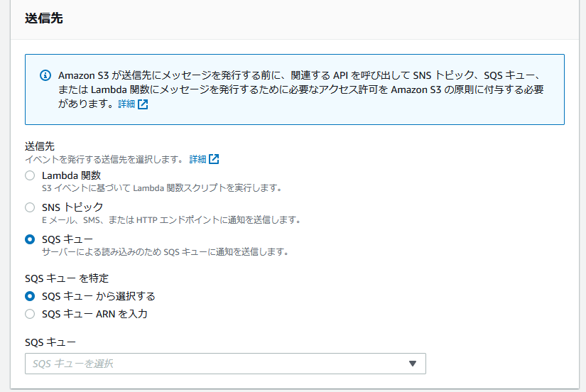Open the SQS キューを選択 dropdown
Screen dimensions: 586x392
[225, 364]
